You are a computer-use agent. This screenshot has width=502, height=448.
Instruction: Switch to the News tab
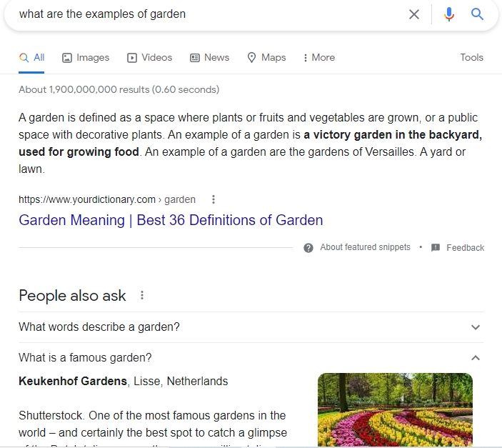(x=210, y=58)
